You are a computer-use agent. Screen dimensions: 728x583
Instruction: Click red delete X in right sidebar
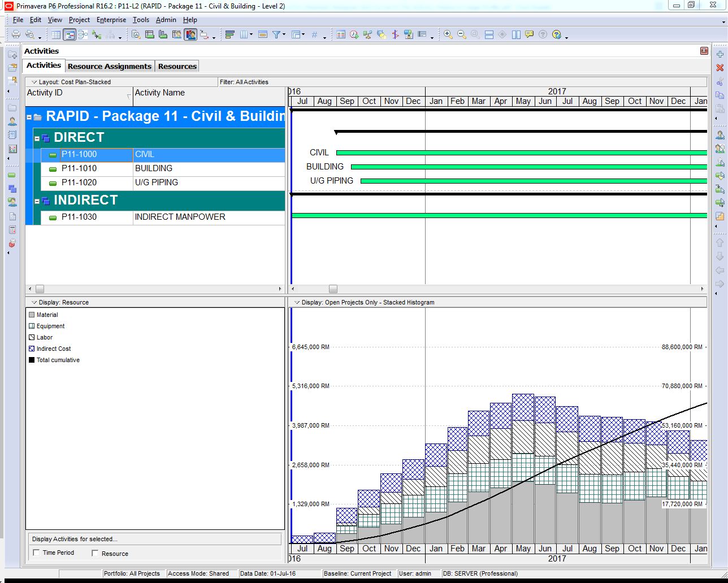pyautogui.click(x=720, y=68)
